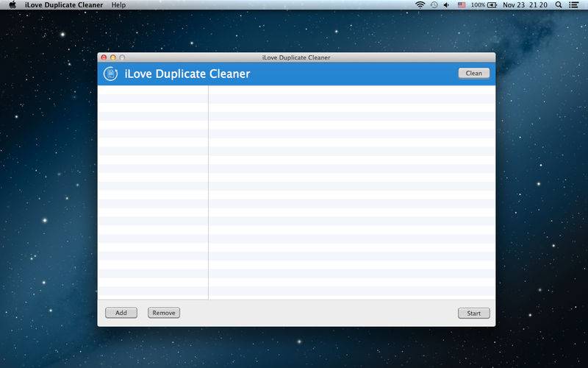Open the Wi-Fi status menu

(x=420, y=5)
